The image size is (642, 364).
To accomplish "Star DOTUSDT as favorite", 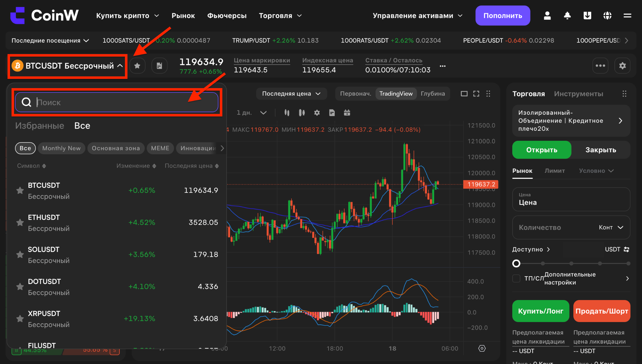I will tap(20, 286).
